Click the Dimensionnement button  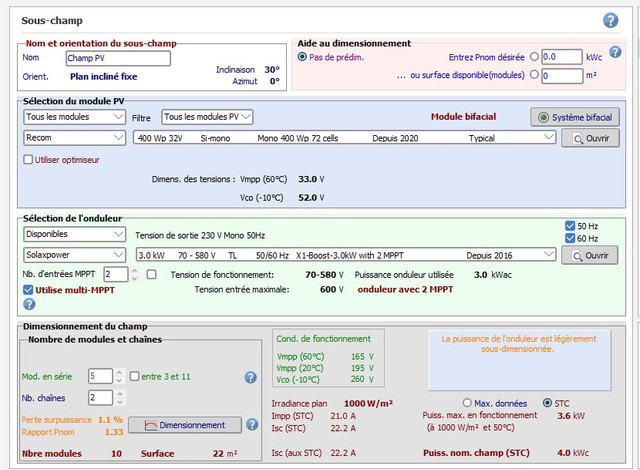click(185, 425)
